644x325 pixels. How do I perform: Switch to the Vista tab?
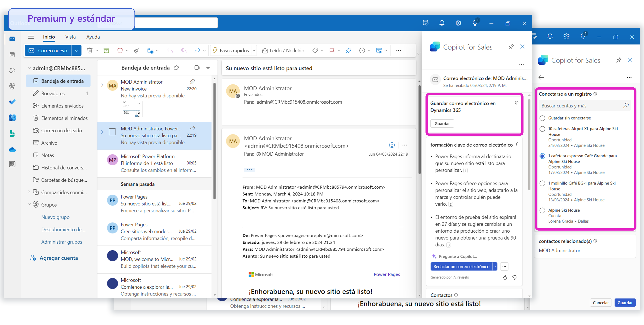click(70, 37)
